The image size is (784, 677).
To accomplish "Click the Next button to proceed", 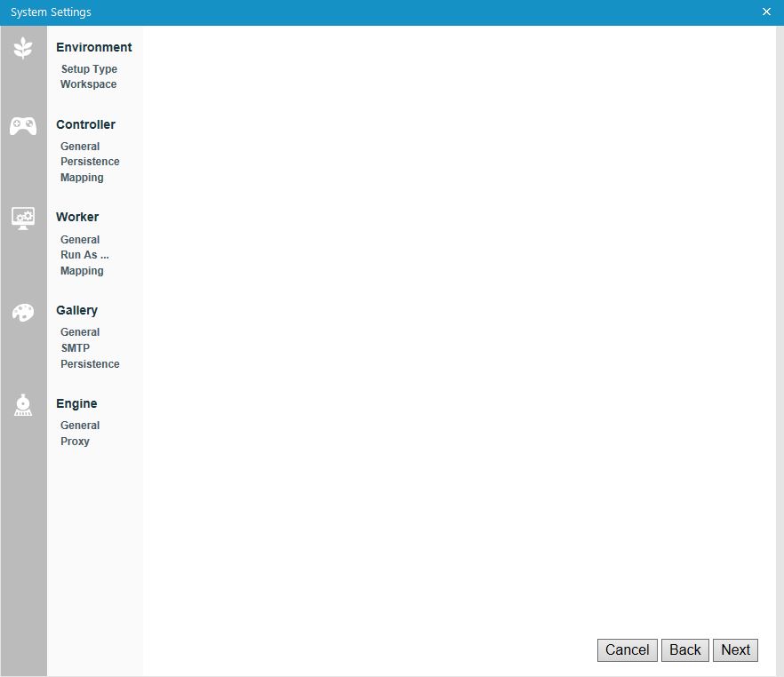I will click(735, 649).
